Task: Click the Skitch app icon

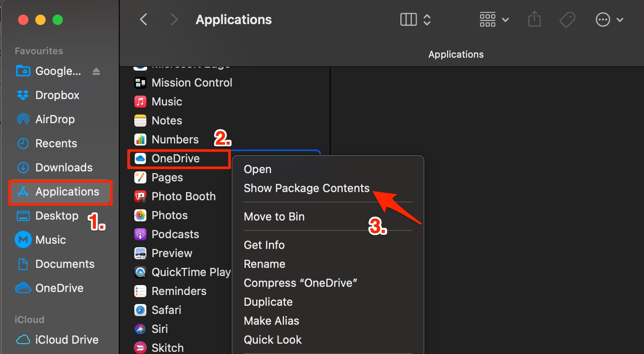Action: pos(140,347)
